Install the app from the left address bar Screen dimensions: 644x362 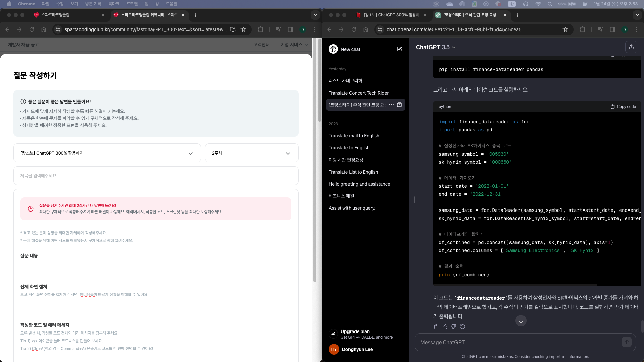coord(233,29)
